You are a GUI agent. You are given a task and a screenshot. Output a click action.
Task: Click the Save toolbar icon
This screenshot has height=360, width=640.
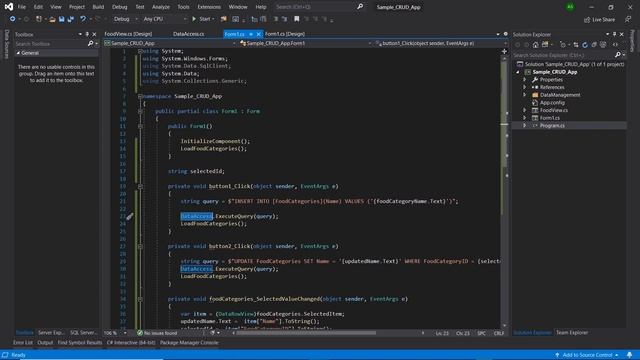click(x=61, y=19)
